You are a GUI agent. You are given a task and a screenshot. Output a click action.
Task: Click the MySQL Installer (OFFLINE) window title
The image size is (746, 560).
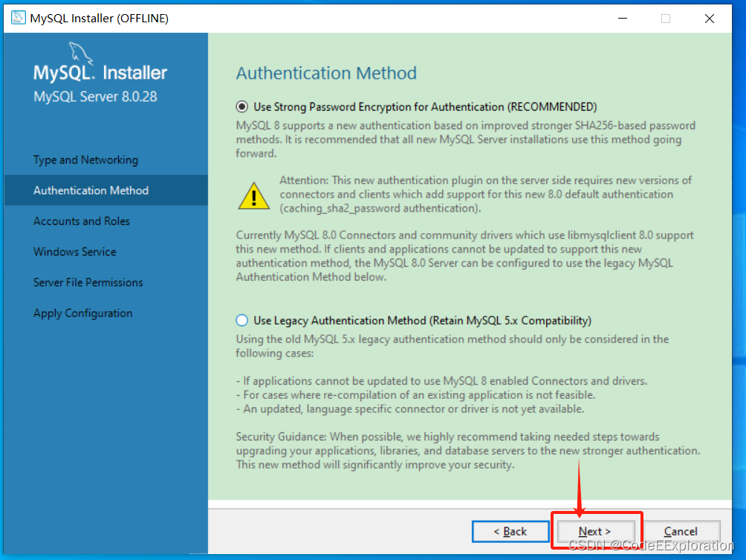coord(99,18)
